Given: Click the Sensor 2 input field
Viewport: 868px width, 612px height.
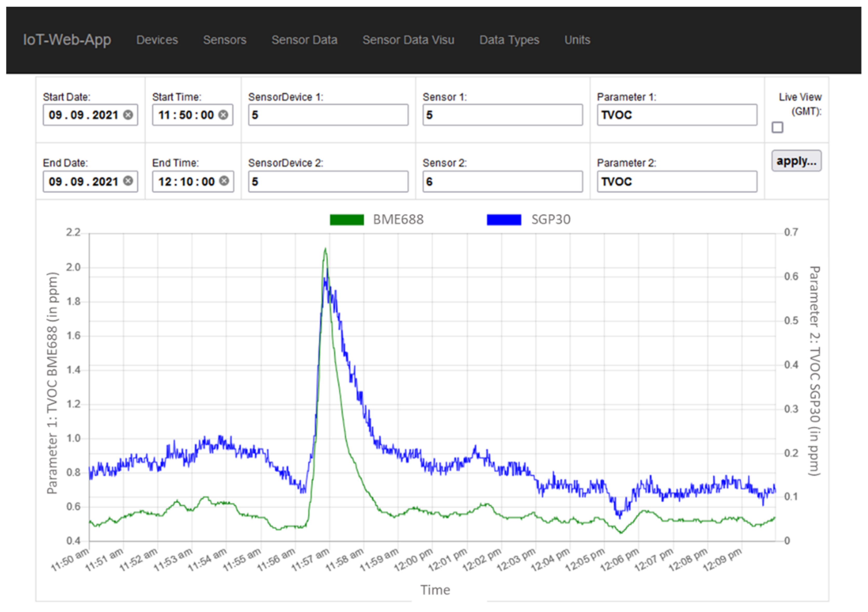Looking at the screenshot, I should (x=503, y=182).
